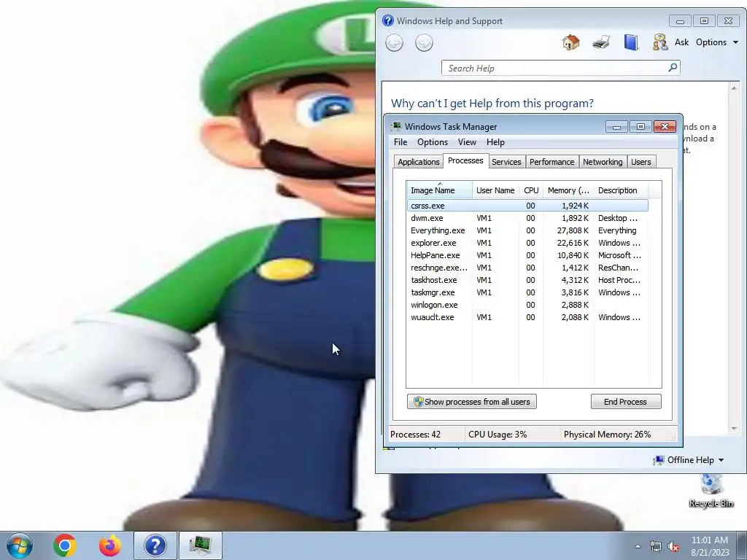Click the Show desktop strip on the taskbar
Viewport: 747px width, 560px height.
pyautogui.click(x=743, y=545)
